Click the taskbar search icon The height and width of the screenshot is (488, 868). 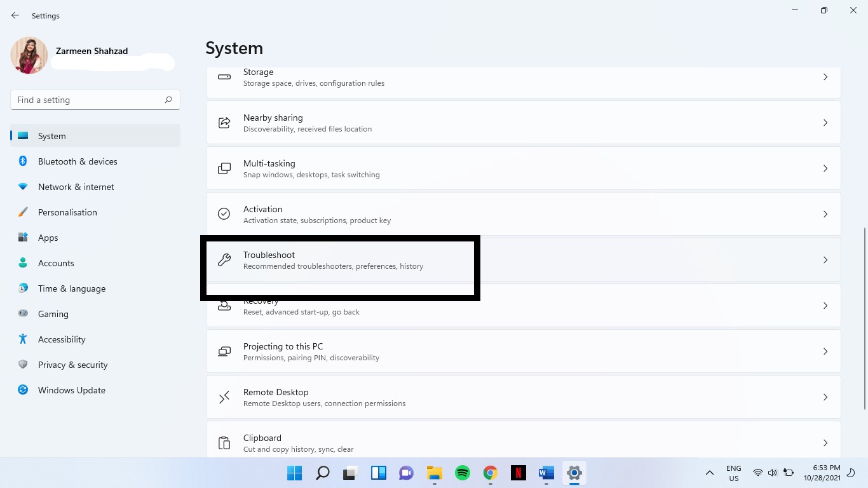(322, 473)
